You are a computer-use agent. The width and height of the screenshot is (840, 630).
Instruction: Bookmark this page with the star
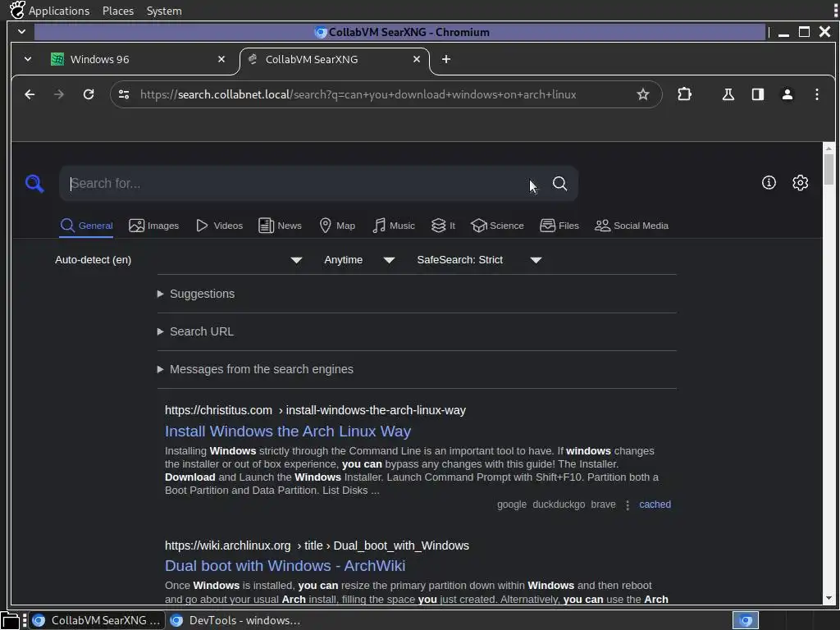(643, 94)
